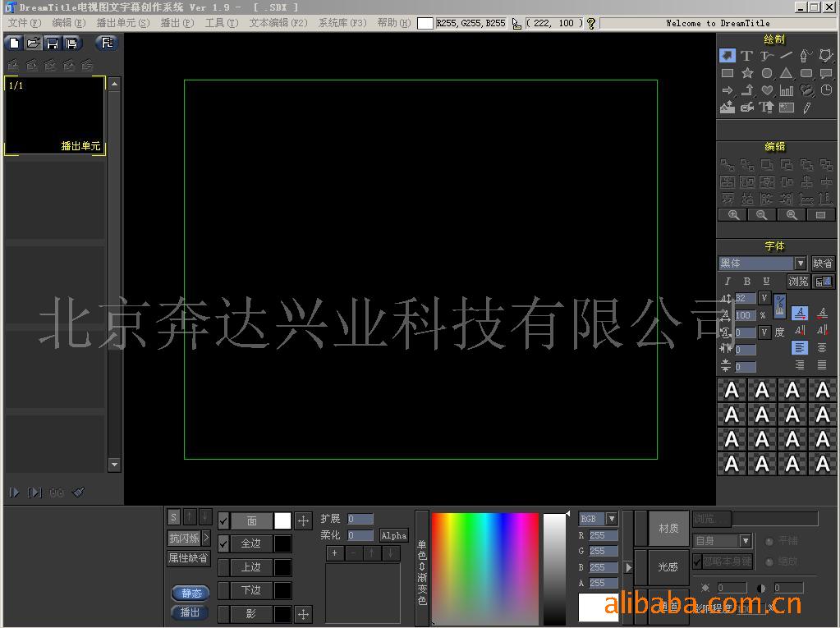Screen dimensions: 840x628
Task: Click the 扩展 value field
Action: [360, 519]
